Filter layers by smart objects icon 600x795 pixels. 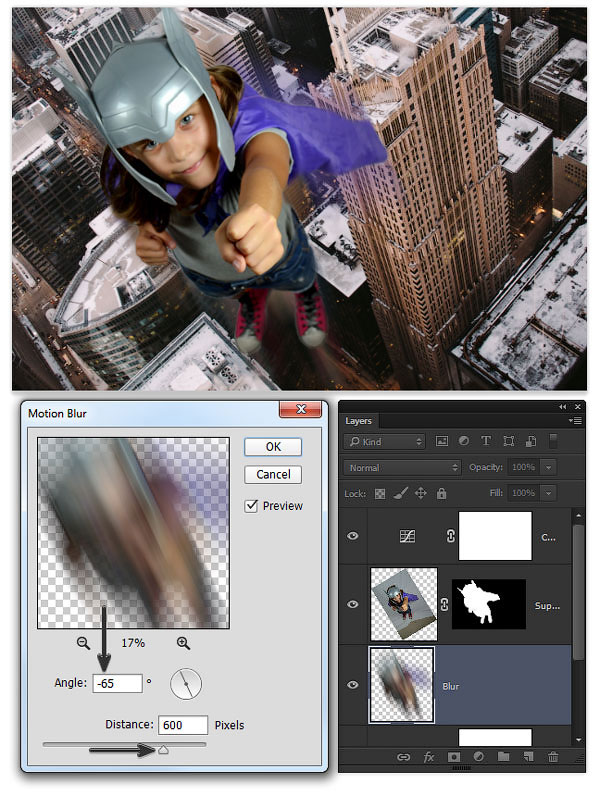point(531,441)
